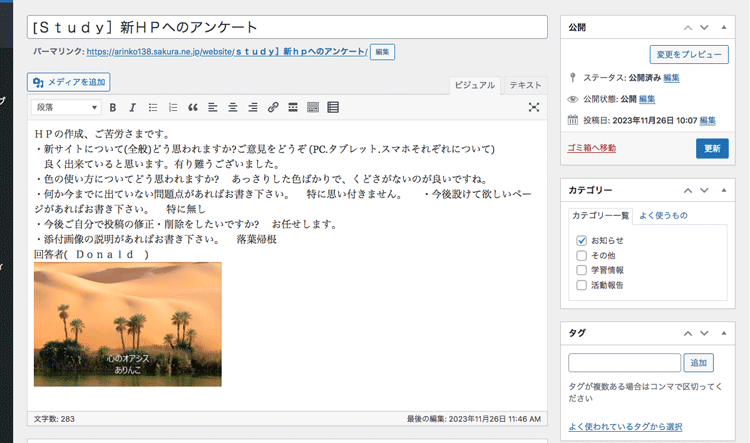Image resolution: width=750 pixels, height=443 pixels.
Task: Check the 学習情報 category
Action: (581, 270)
